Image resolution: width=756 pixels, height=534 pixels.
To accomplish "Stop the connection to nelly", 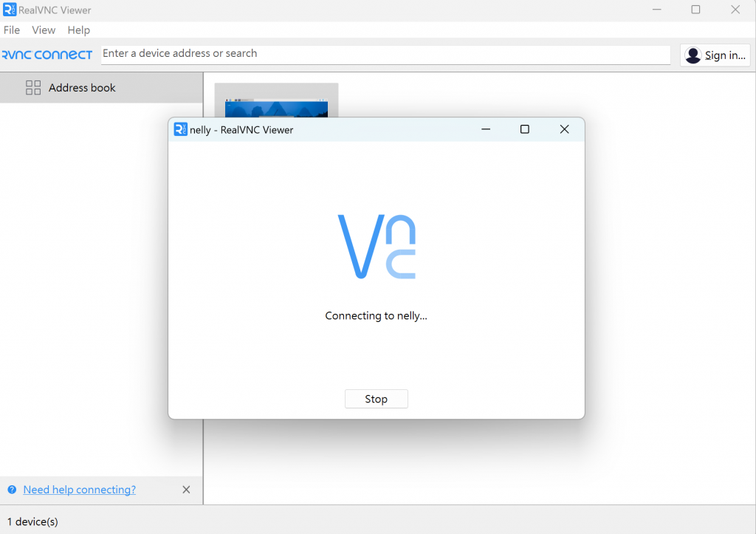I will (x=376, y=399).
